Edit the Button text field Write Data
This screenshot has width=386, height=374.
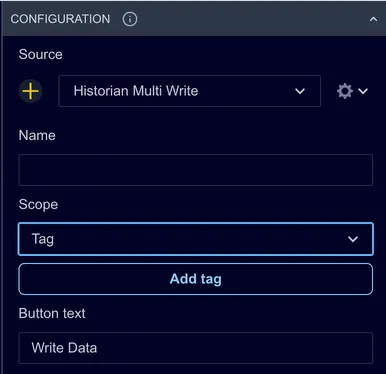click(x=196, y=348)
